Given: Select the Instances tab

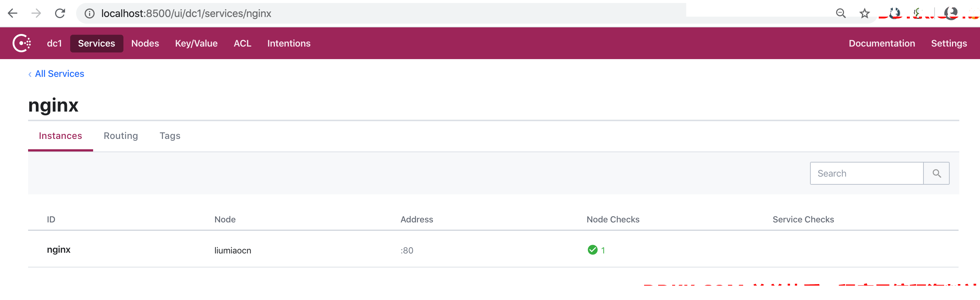Looking at the screenshot, I should (x=61, y=136).
